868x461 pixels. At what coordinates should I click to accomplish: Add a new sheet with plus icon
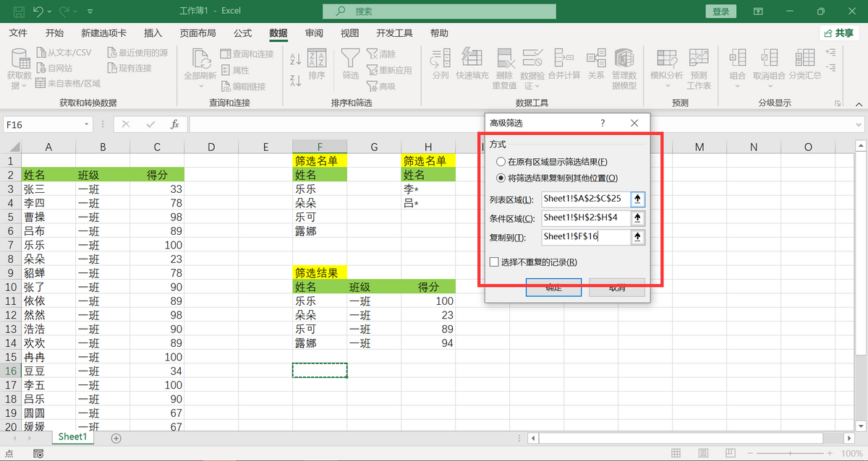(116, 438)
